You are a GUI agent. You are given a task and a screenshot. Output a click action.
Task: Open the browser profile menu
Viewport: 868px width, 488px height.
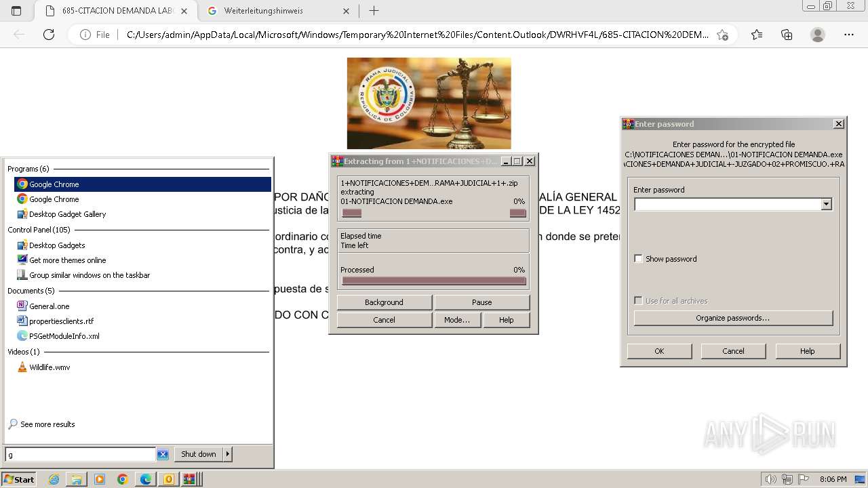pos(818,35)
